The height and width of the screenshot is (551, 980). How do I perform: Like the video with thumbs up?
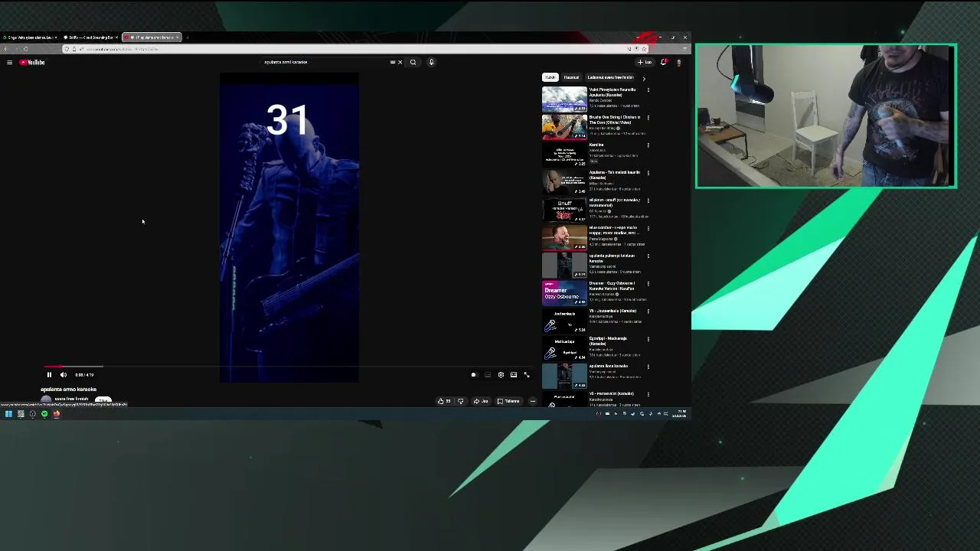[443, 401]
